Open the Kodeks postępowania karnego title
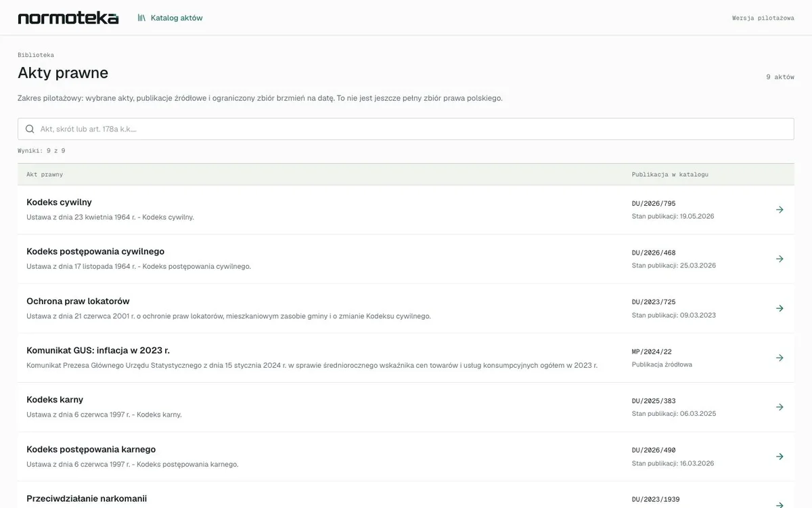812x508 pixels. [x=91, y=449]
